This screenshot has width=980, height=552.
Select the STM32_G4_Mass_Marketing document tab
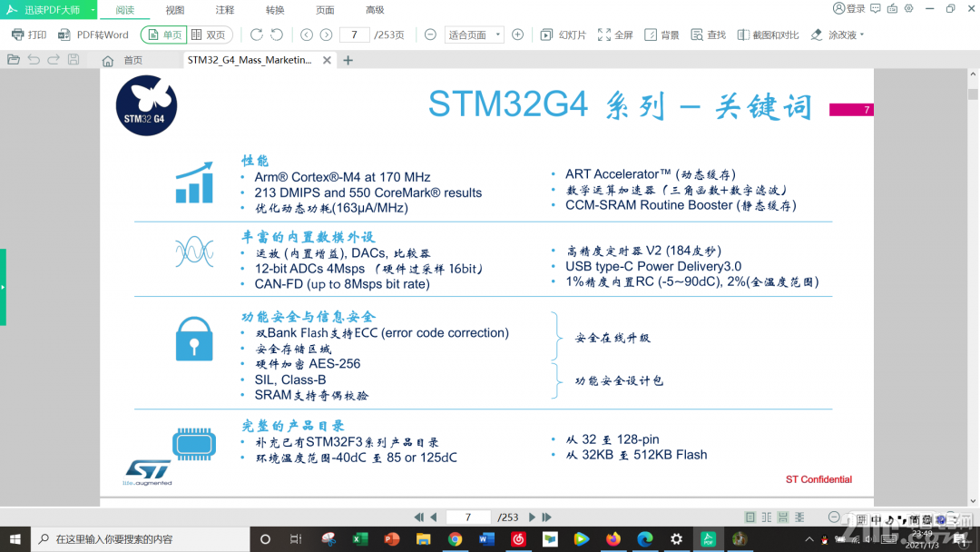(250, 60)
